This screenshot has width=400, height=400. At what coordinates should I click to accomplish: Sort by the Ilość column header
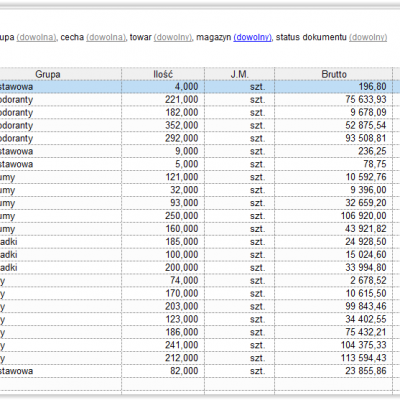point(163,74)
